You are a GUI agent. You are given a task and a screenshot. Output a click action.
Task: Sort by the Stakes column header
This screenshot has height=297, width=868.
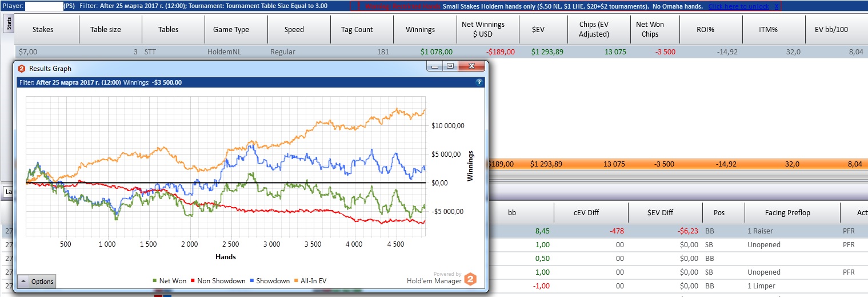tap(43, 29)
